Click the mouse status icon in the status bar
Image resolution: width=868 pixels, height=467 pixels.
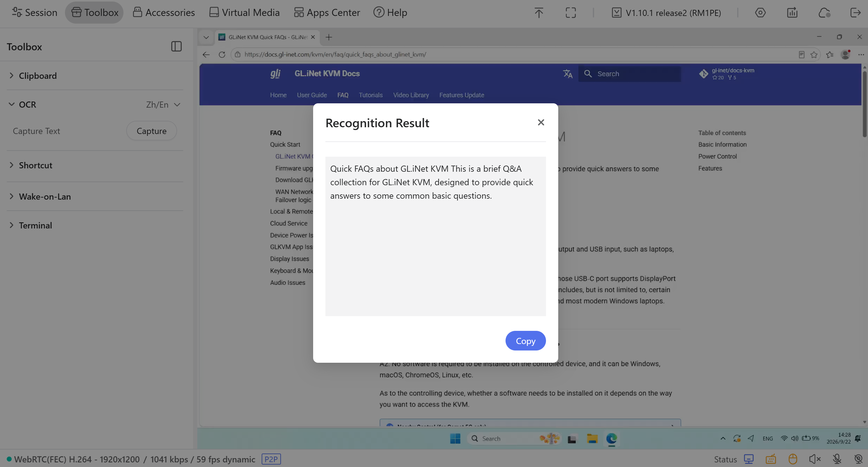click(x=793, y=459)
